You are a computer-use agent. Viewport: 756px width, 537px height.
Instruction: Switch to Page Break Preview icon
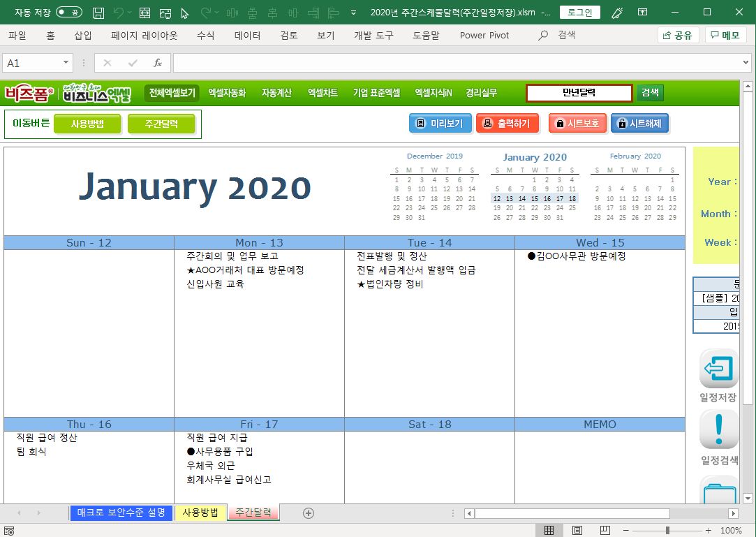[x=605, y=530]
